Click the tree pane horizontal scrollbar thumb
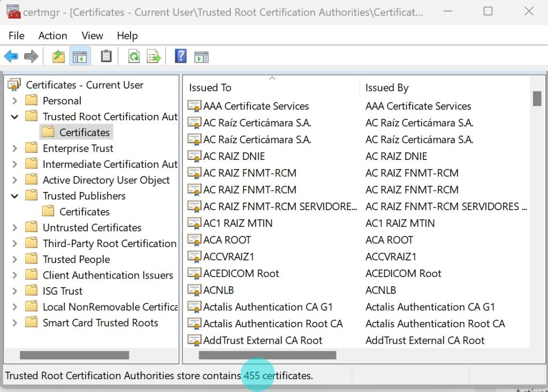Image resolution: width=548 pixels, height=392 pixels. pyautogui.click(x=74, y=355)
